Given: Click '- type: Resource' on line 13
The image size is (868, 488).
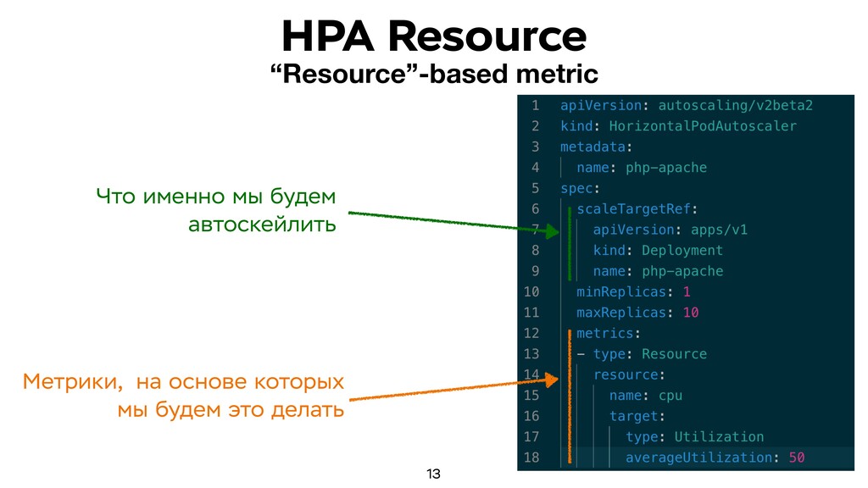Looking at the screenshot, I should click(x=642, y=354).
